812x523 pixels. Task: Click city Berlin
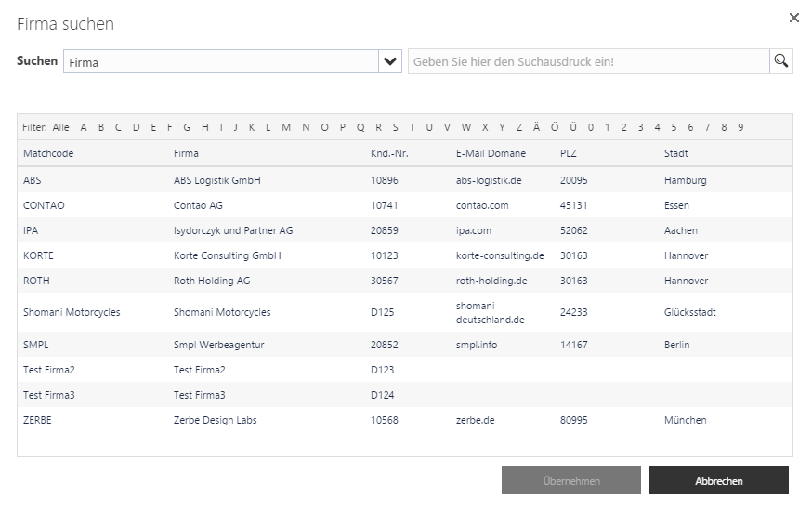click(x=677, y=345)
